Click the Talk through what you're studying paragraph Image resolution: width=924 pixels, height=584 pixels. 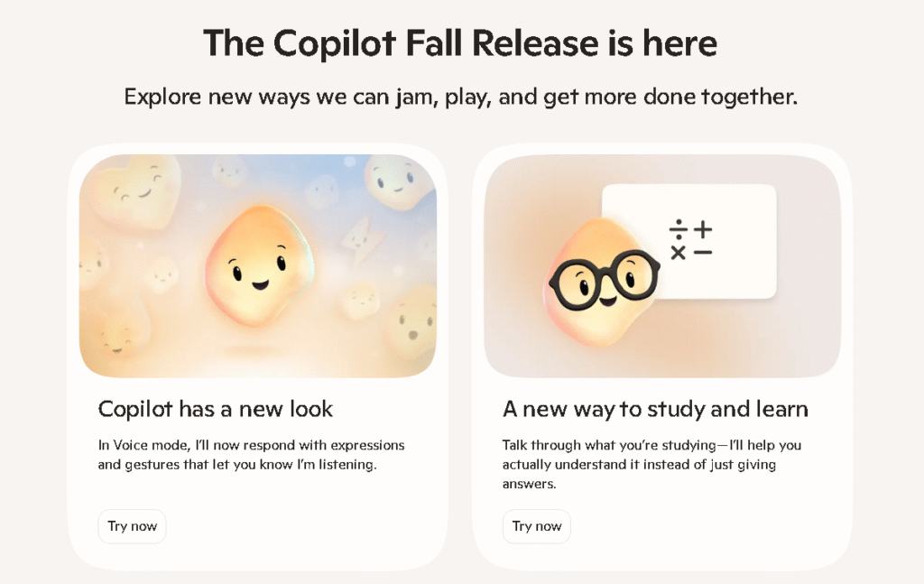(x=651, y=464)
